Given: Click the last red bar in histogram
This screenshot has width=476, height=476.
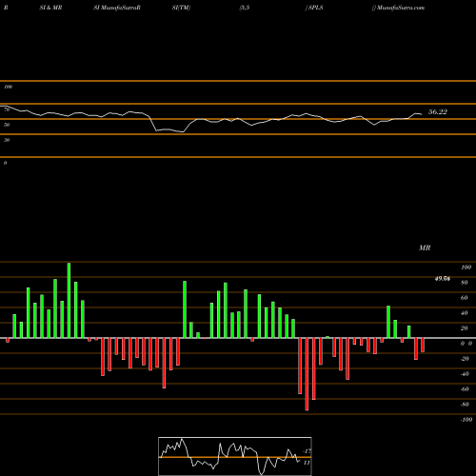Looking at the screenshot, I should pyautogui.click(x=423, y=345).
